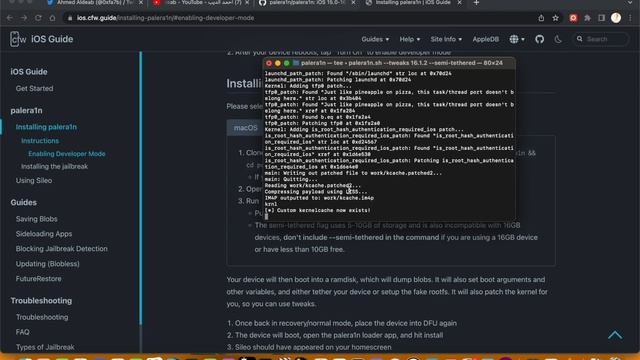Click the browser home icon
Viewport: 640px width, 360px height.
(x=52, y=18)
